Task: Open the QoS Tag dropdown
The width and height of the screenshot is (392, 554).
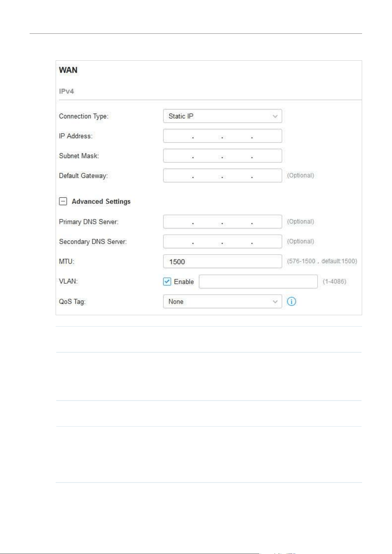Action: point(222,302)
